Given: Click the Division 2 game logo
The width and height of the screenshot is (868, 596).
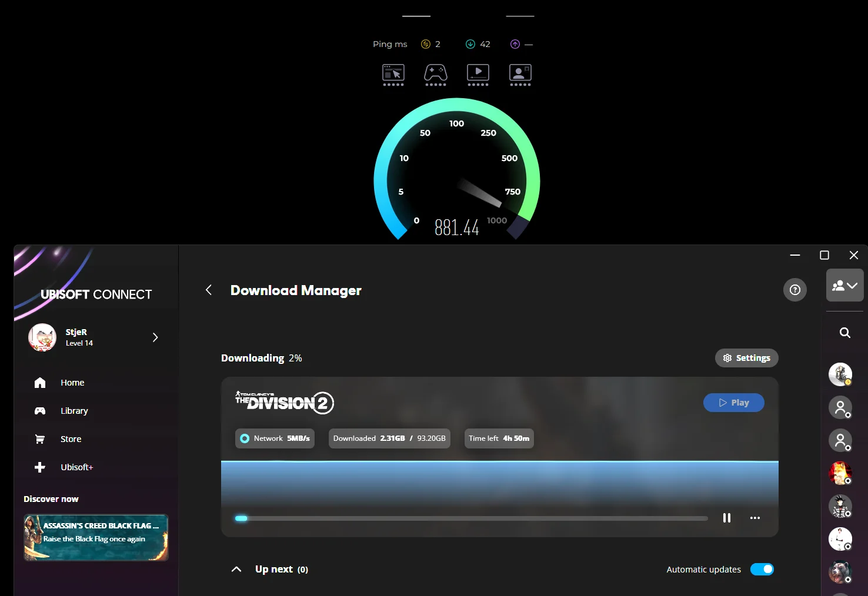Looking at the screenshot, I should pyautogui.click(x=285, y=403).
